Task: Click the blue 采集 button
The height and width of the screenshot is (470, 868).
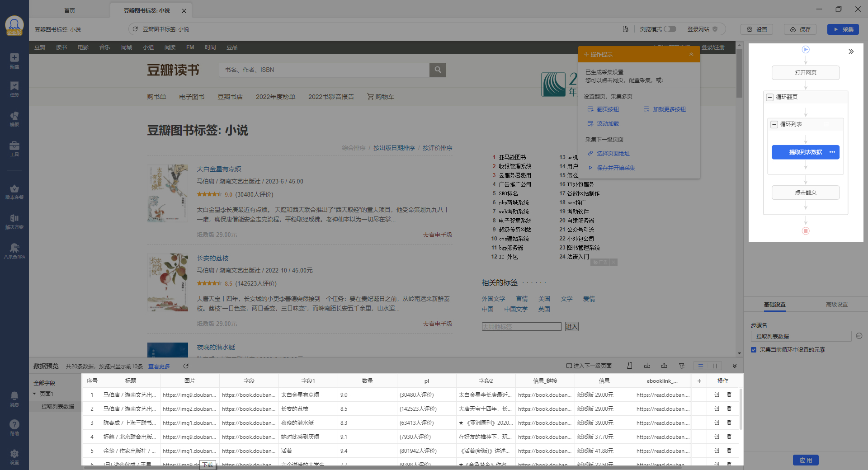Action: [843, 29]
